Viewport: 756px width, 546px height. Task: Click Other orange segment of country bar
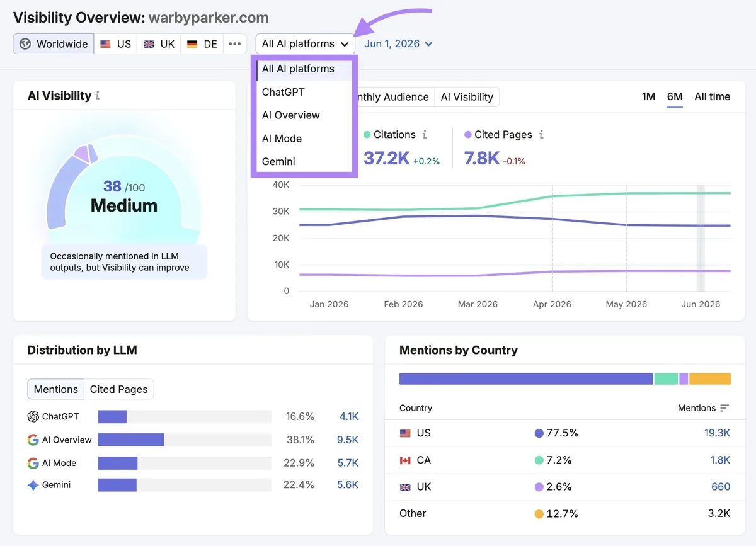tap(710, 378)
